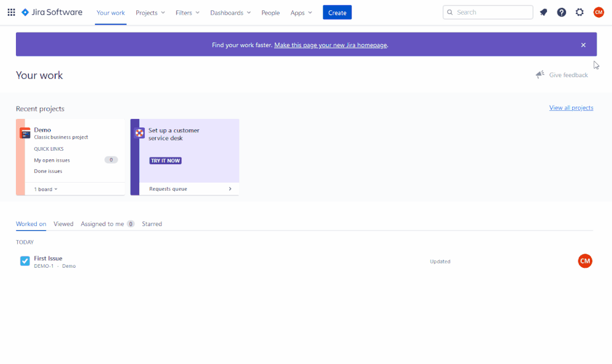Viewport: 612px width, 364px height.
Task: Open the Projects dropdown menu
Action: tap(150, 12)
